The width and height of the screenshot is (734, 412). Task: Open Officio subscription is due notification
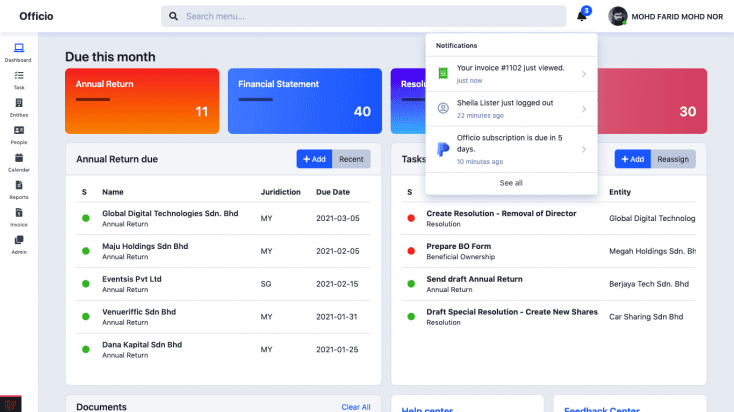tap(511, 149)
